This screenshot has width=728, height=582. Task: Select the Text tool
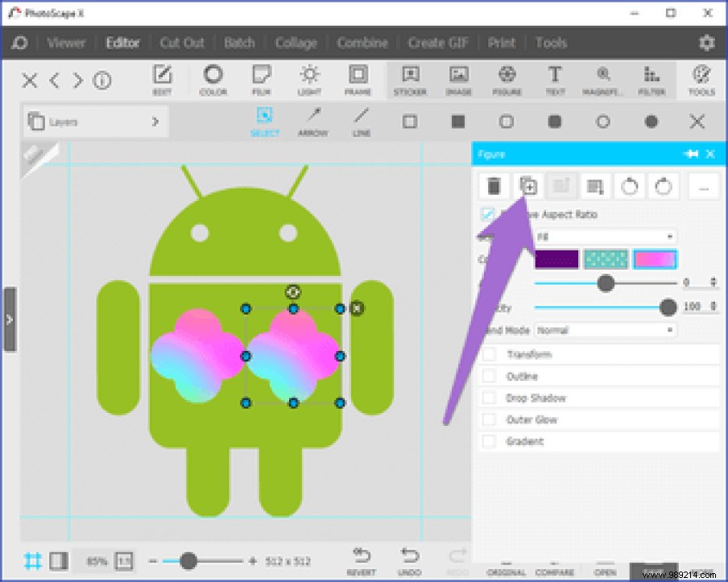coord(554,80)
